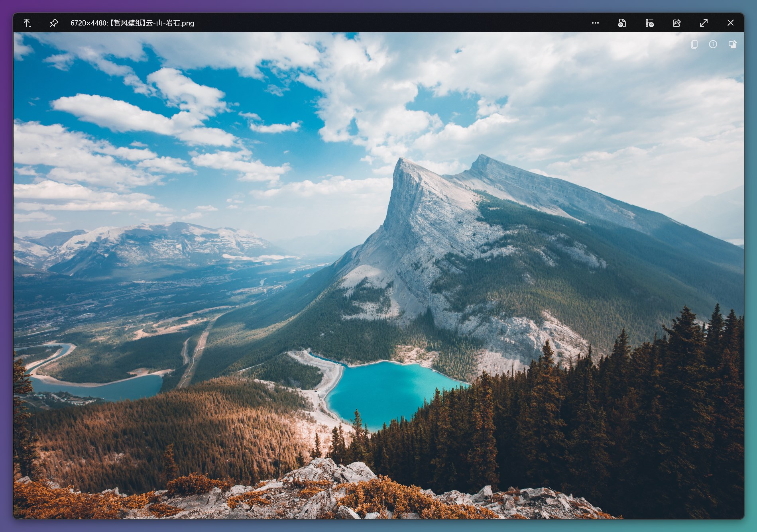Screen dimensions: 757x532
Task: Toggle the clipboard copy overlay control
Action: [694, 45]
